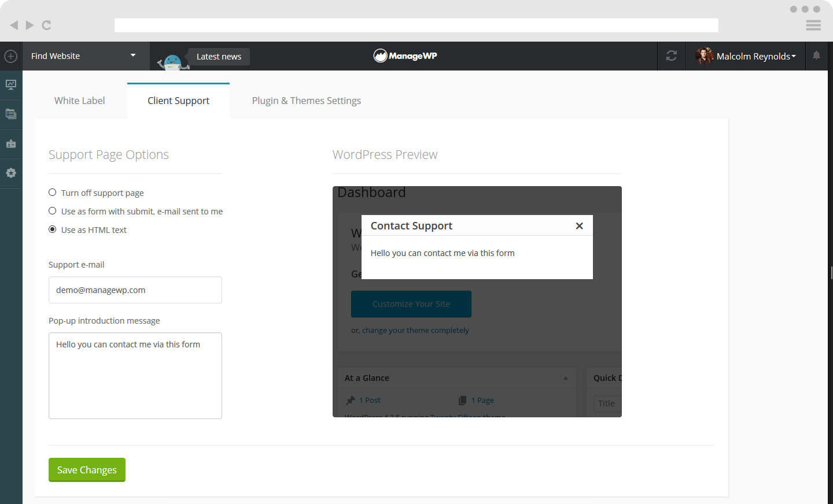833x504 pixels.
Task: Select Use as form with submit option
Action: coord(53,211)
